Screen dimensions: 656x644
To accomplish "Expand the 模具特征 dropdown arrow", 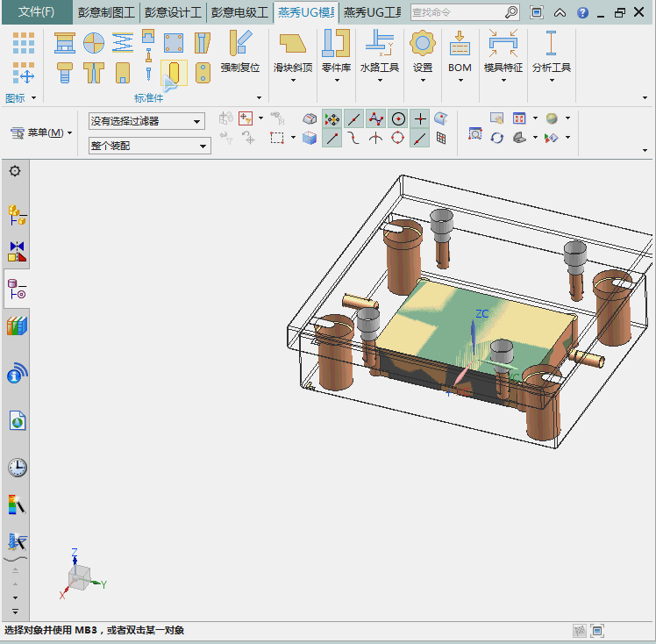I will [503, 81].
